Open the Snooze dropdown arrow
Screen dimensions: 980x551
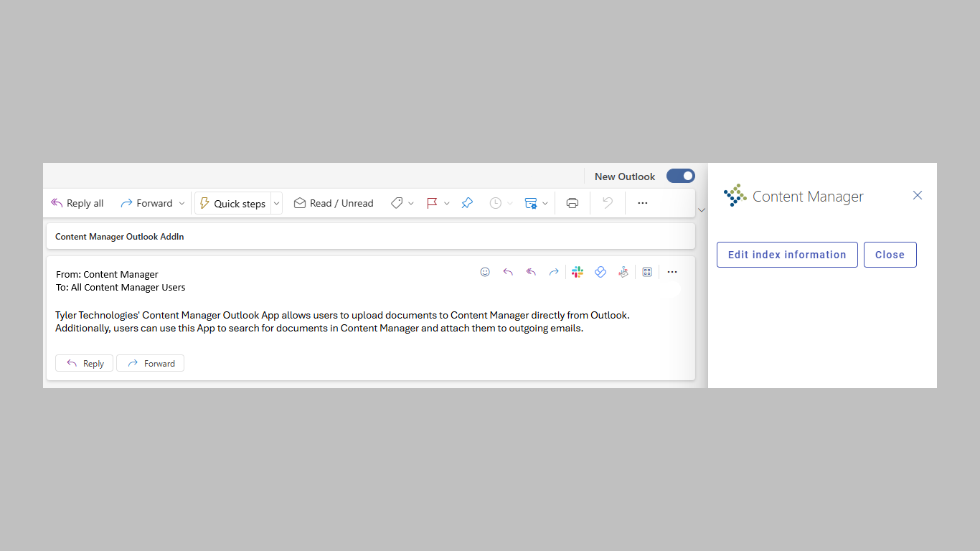510,203
